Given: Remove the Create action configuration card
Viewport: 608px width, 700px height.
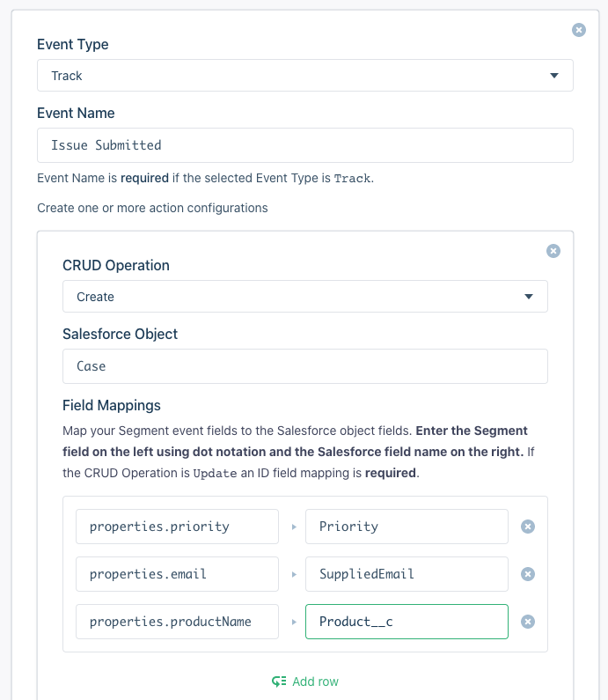Looking at the screenshot, I should pos(553,251).
